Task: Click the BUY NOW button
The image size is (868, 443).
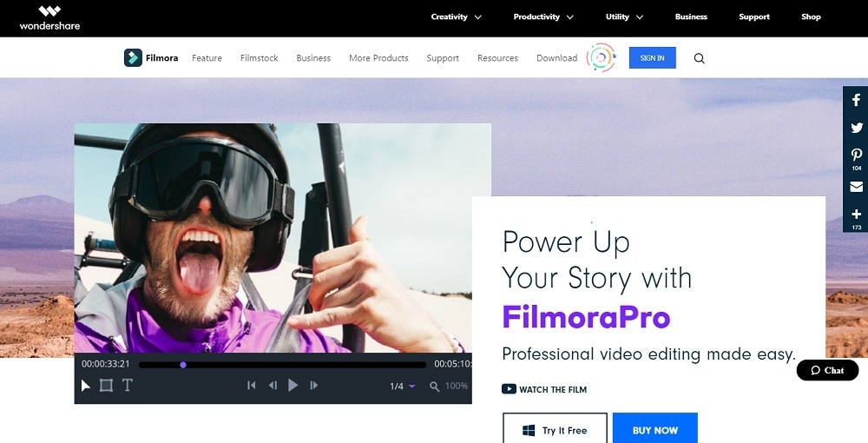Action: 654,430
